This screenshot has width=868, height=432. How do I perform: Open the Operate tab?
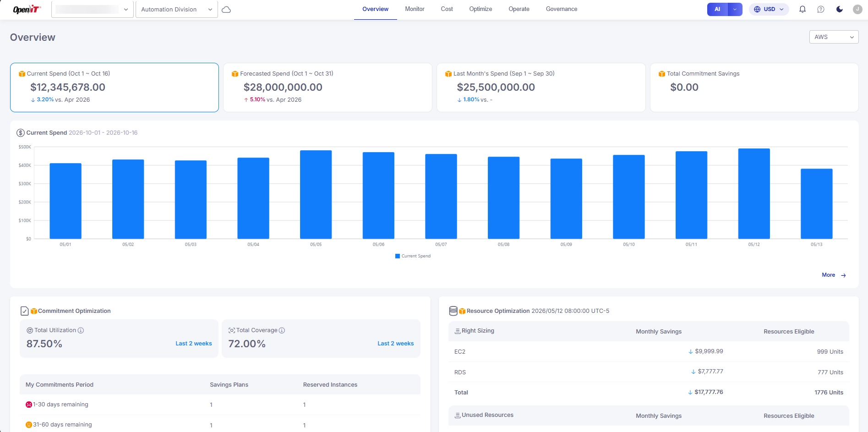519,9
